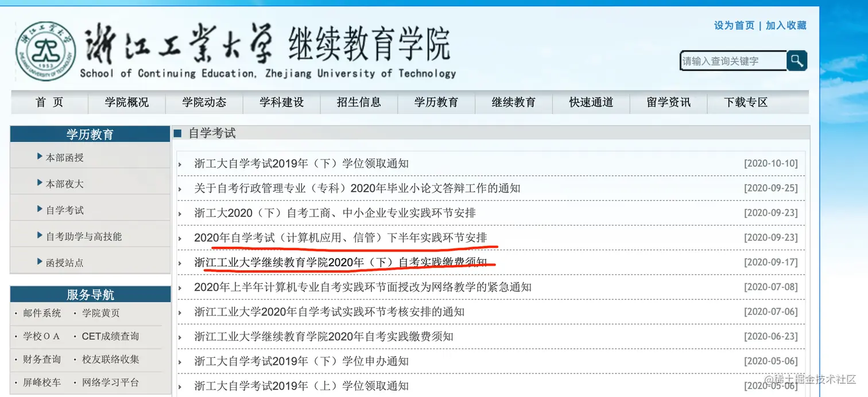Open the 学科建设 nav item
Viewport: 868px width, 397px height.
pos(282,102)
